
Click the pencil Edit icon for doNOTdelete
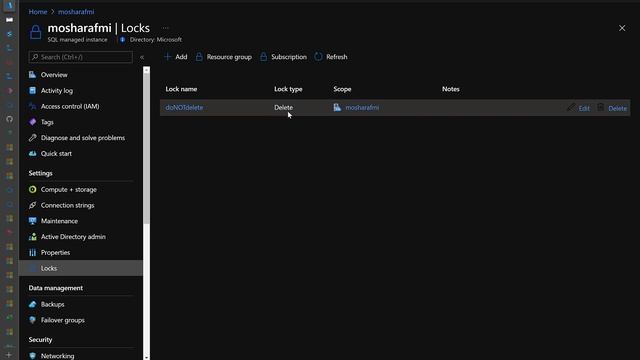click(571, 107)
